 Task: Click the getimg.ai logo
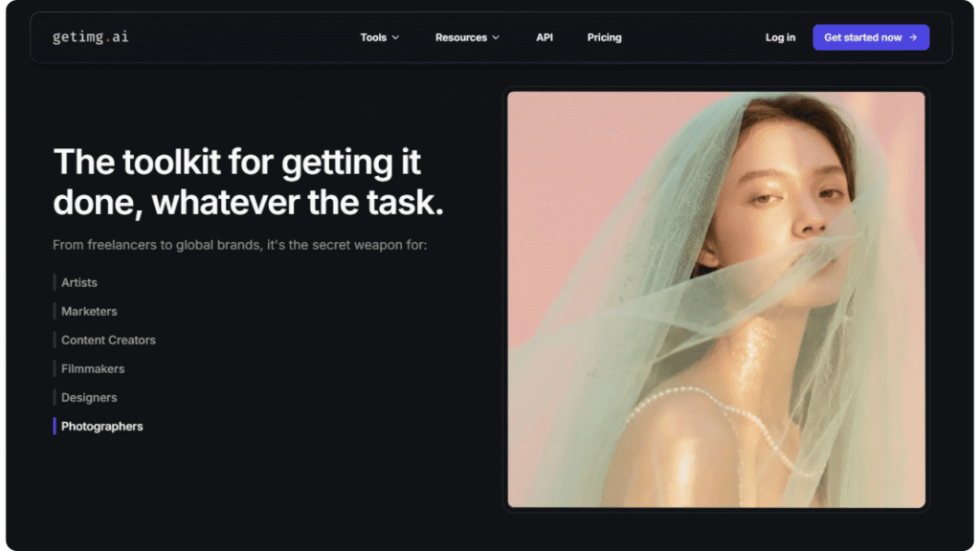90,37
